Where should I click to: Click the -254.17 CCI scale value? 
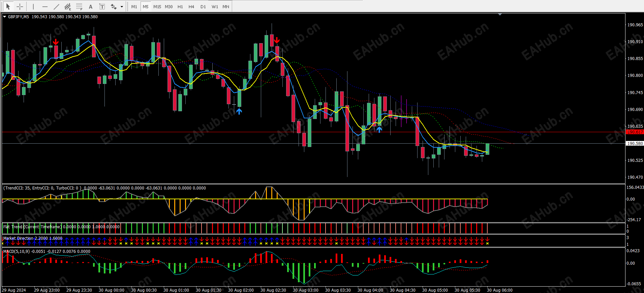(634, 220)
